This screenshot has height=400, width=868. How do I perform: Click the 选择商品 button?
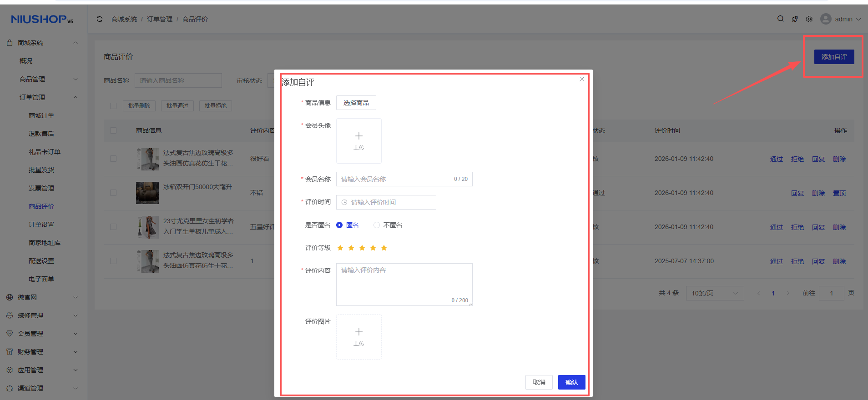356,103
